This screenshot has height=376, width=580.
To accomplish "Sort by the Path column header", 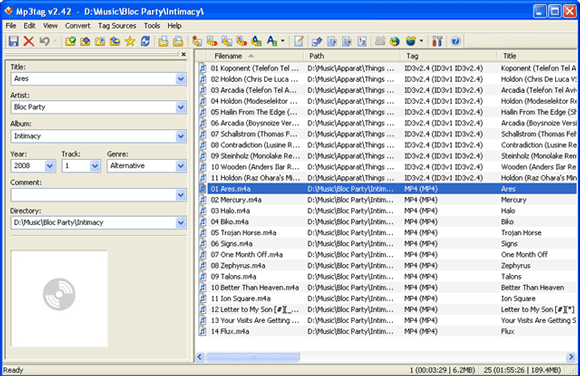I will (352, 56).
